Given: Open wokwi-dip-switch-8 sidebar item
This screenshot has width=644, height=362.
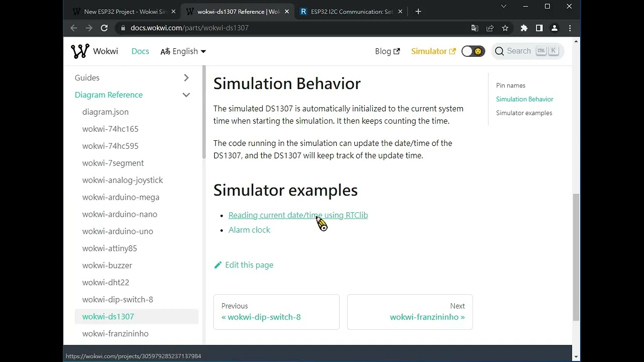Looking at the screenshot, I should (x=136, y=300).
